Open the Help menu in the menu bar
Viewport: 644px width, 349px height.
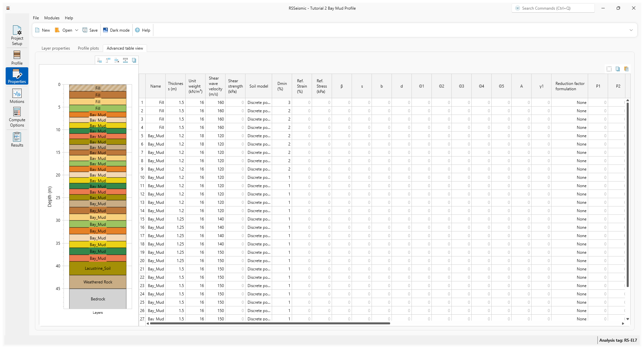69,18
